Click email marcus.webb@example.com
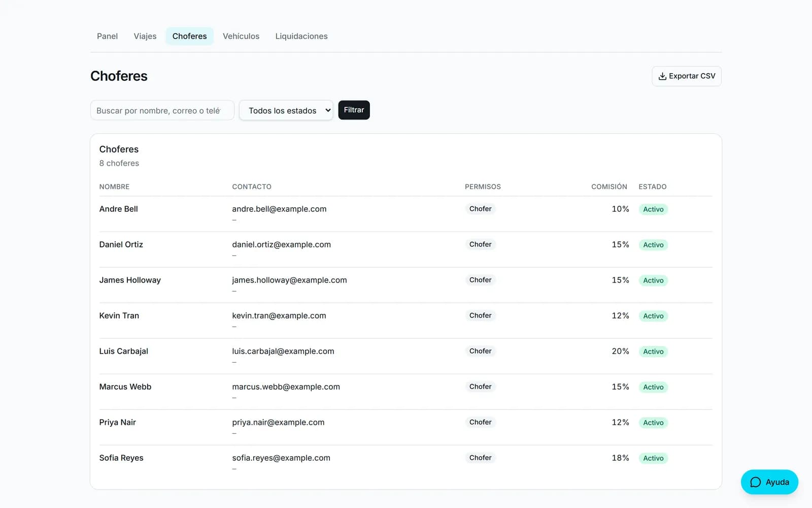This screenshot has width=812, height=508. click(286, 387)
